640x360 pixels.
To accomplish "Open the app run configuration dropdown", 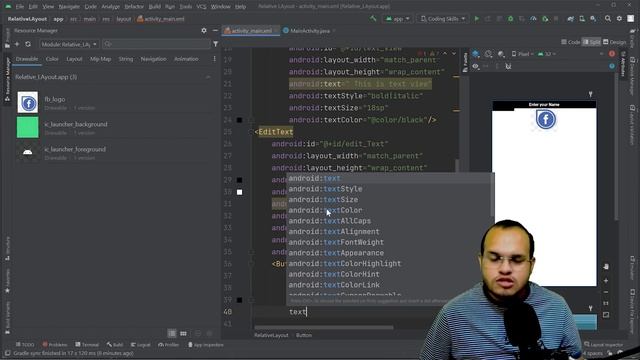I will pyautogui.click(x=398, y=19).
